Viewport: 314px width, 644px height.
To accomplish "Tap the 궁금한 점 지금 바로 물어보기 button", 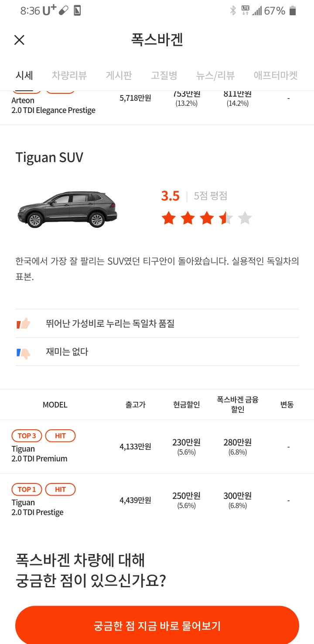I will (x=157, y=625).
